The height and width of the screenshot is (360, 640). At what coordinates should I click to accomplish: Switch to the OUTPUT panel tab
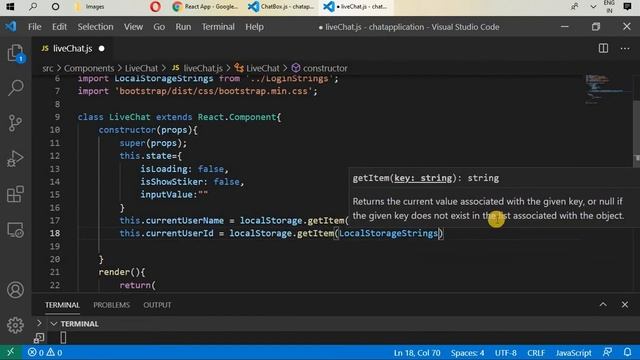pos(157,305)
